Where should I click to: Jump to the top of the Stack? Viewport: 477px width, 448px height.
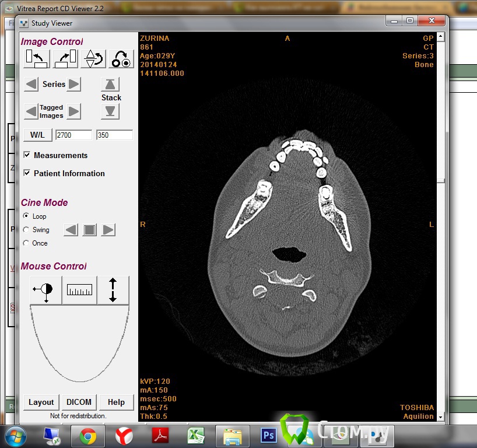110,84
